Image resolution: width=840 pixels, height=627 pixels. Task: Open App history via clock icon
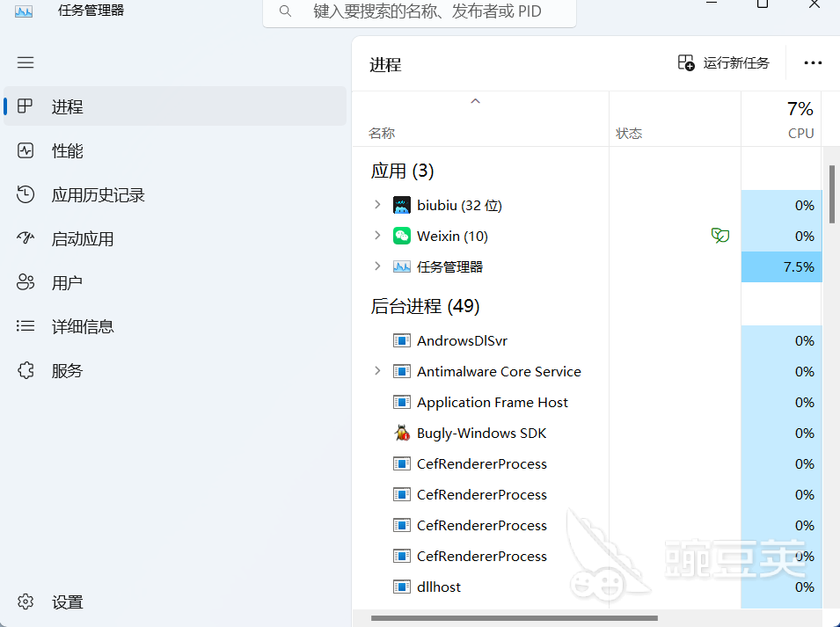26,194
